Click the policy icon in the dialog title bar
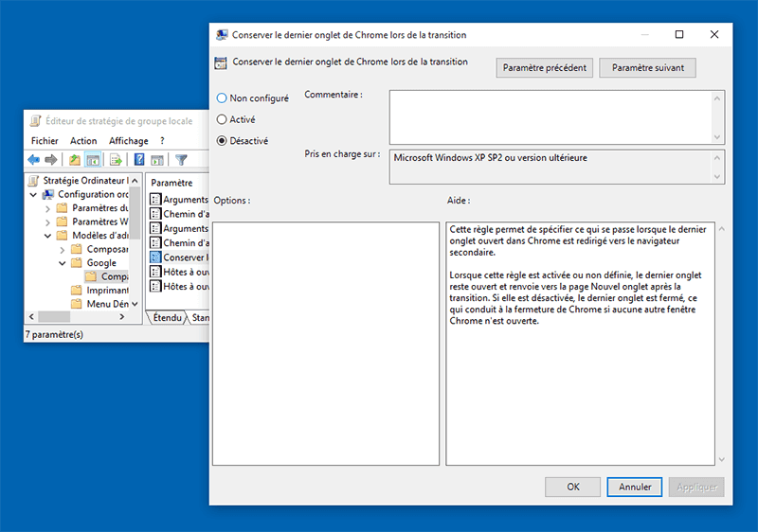Screen dimensions: 758x532 pos(222,35)
